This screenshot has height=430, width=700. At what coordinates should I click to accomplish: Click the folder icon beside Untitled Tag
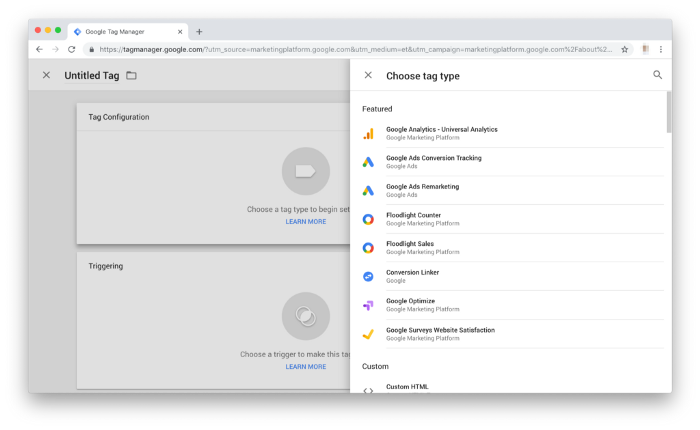click(x=131, y=75)
